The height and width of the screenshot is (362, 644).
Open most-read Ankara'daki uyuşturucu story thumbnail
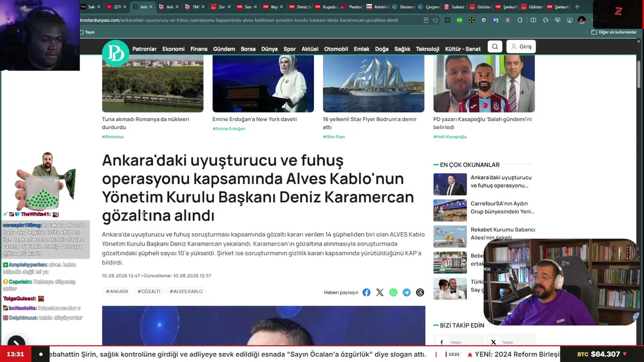tap(450, 184)
